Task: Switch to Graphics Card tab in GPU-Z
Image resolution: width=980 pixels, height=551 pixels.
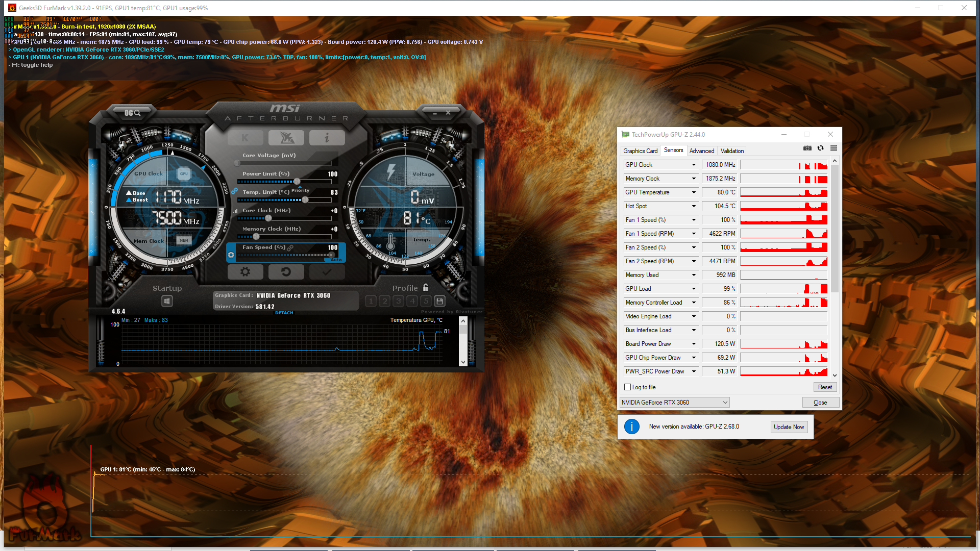Action: (x=640, y=151)
